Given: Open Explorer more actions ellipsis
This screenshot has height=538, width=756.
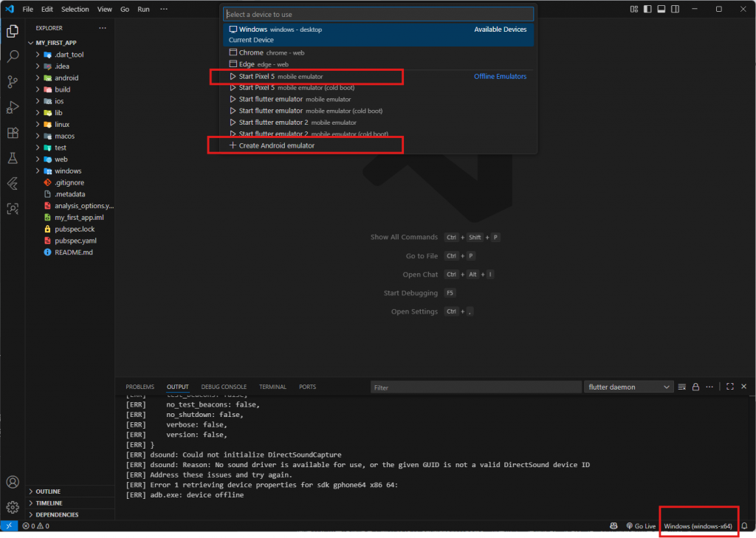Looking at the screenshot, I should (x=103, y=28).
